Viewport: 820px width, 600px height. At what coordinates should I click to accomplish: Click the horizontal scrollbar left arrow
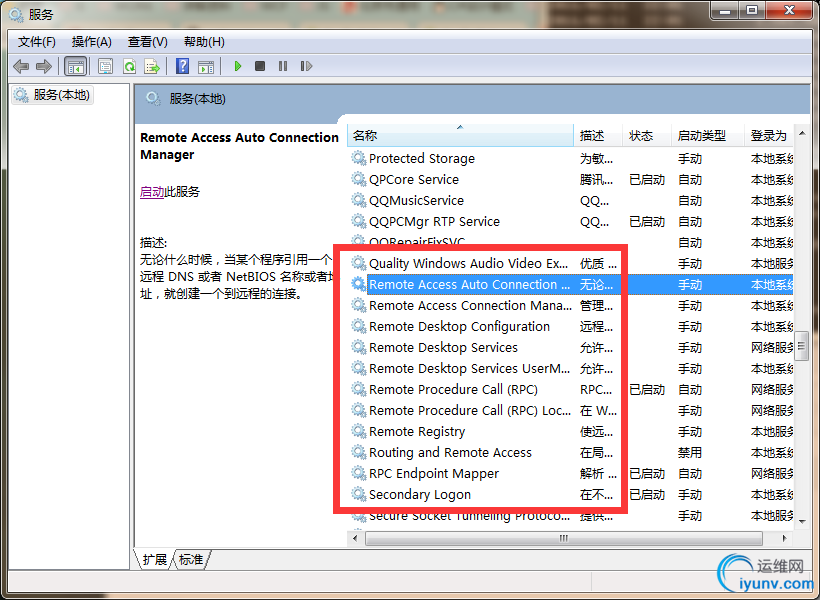click(x=356, y=538)
